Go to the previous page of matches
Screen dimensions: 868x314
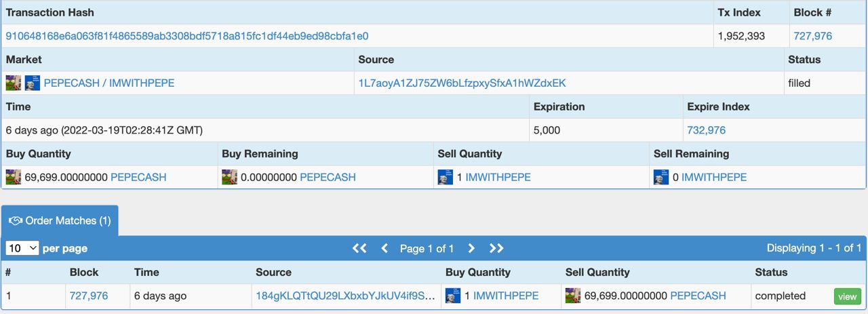(x=384, y=248)
